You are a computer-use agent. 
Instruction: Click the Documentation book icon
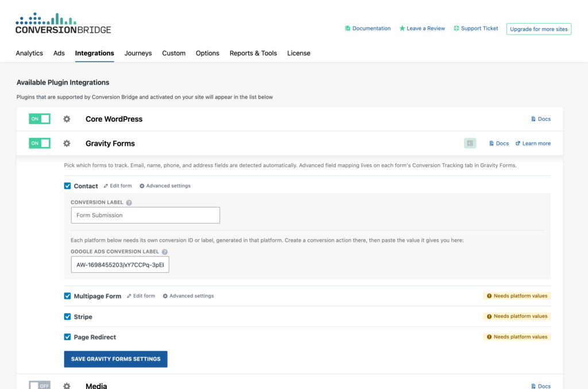pos(347,28)
